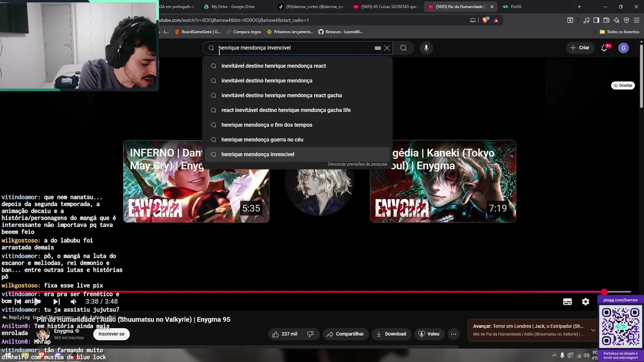Click the Compartilhar button
The image size is (644, 362).
(345, 334)
